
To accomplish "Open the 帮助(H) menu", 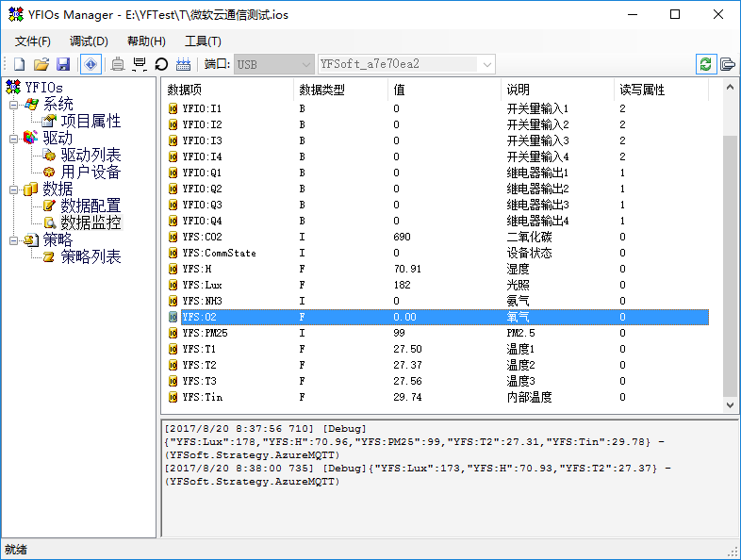I will (146, 41).
